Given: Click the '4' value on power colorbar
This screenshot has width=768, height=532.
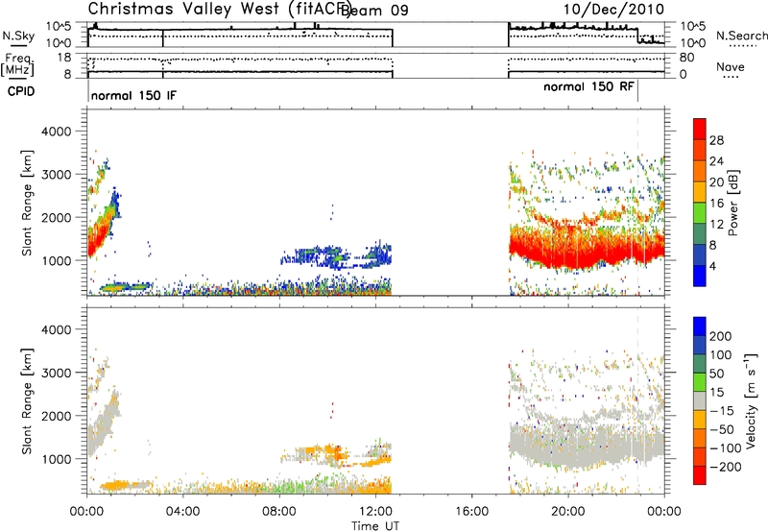Looking at the screenshot, I should [712, 266].
